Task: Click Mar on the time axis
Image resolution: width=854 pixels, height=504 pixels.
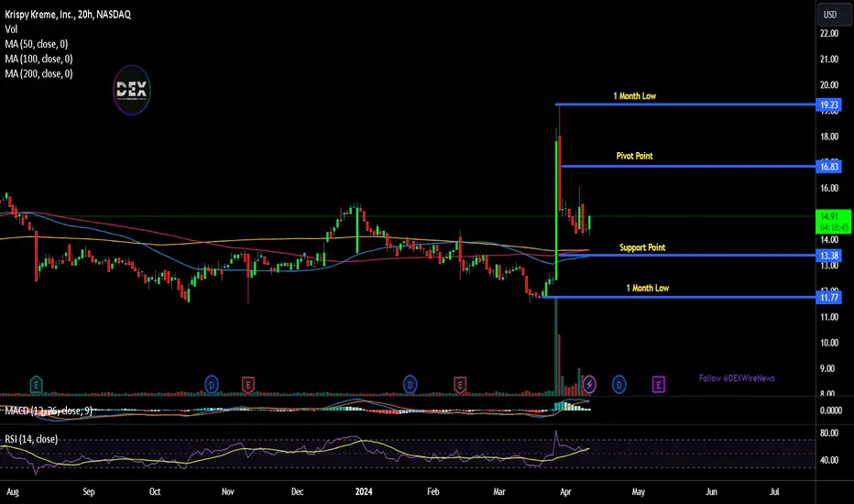Action: (x=498, y=491)
